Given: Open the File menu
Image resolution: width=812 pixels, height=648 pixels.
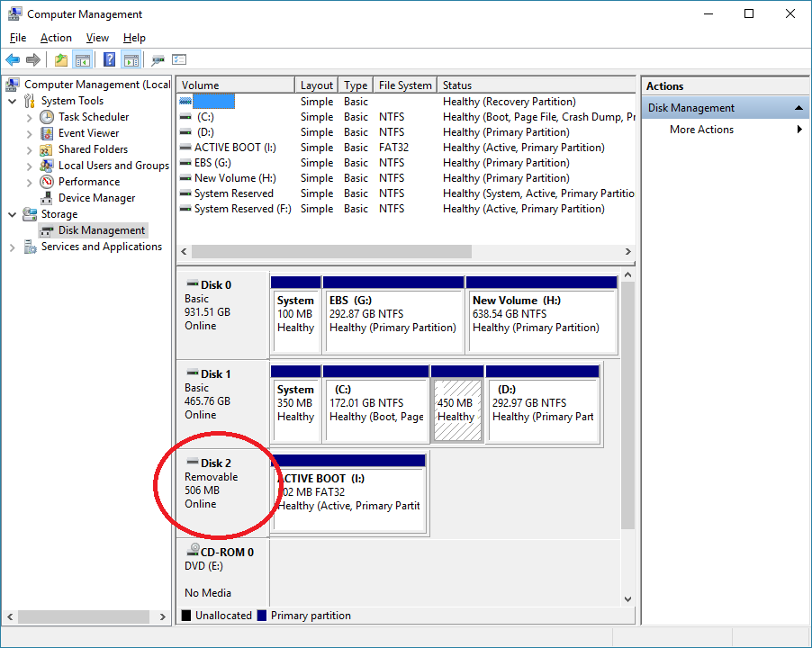Looking at the screenshot, I should pyautogui.click(x=18, y=38).
